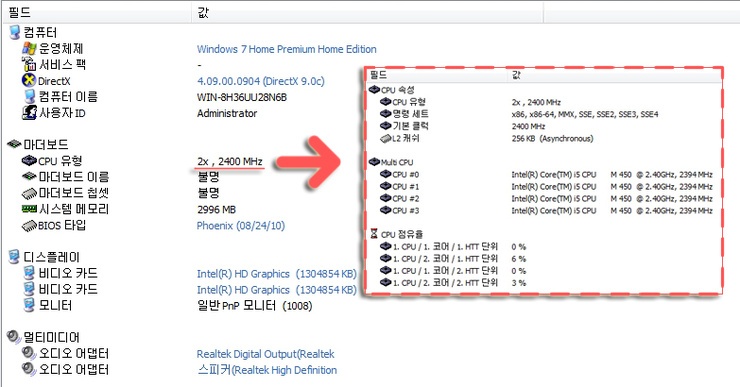
Task: Select the 1. CPU / 1. 코어 / 2. HTT 단위 row
Action: point(453,270)
